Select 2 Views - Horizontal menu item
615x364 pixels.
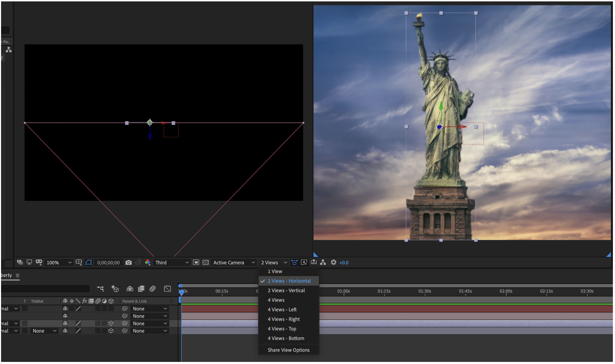[x=289, y=281]
